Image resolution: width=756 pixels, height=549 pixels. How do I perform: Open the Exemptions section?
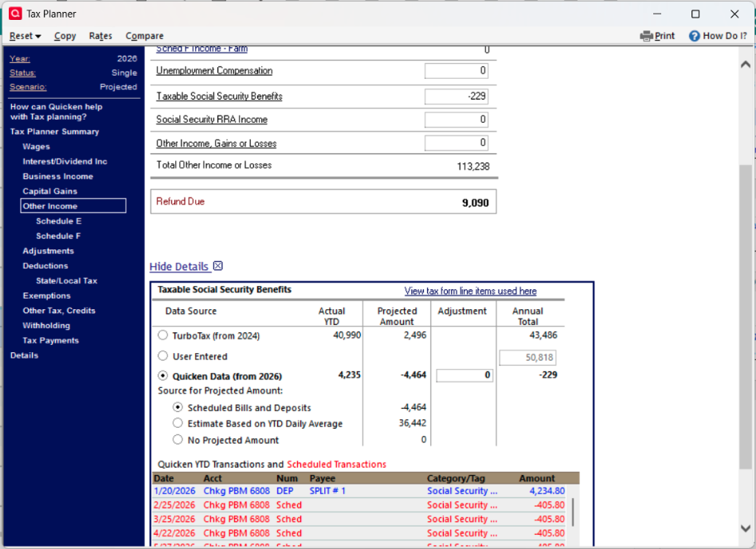click(x=47, y=296)
